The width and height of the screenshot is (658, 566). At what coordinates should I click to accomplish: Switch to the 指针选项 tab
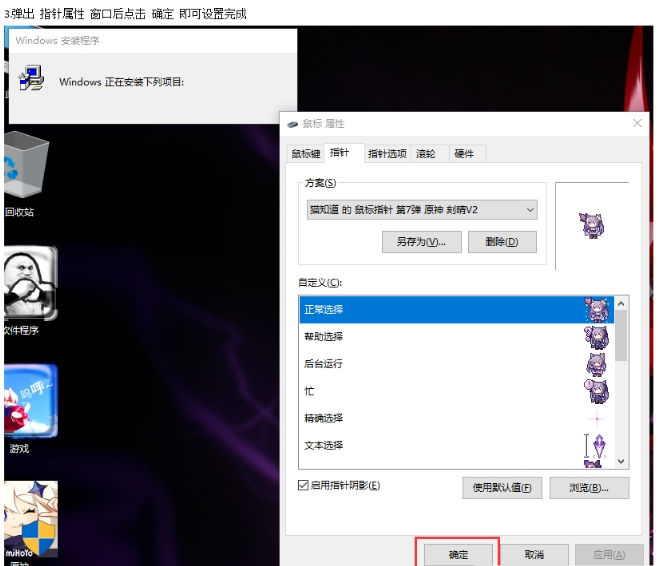387,154
